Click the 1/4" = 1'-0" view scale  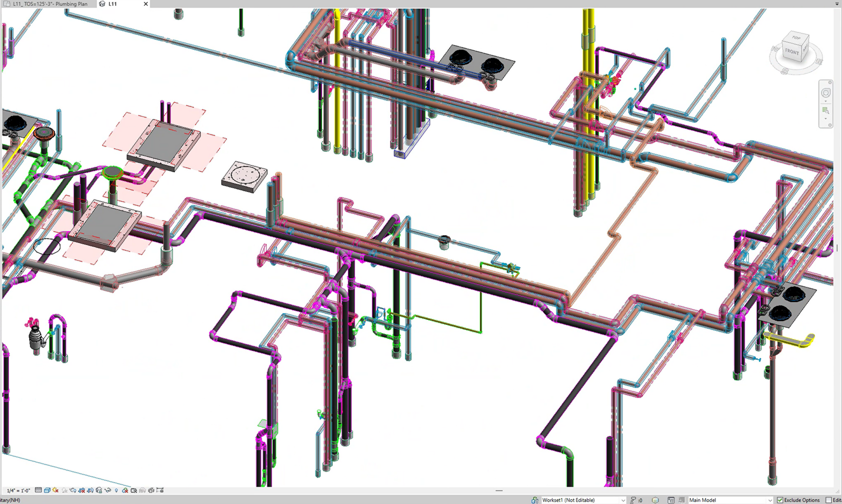(x=18, y=491)
